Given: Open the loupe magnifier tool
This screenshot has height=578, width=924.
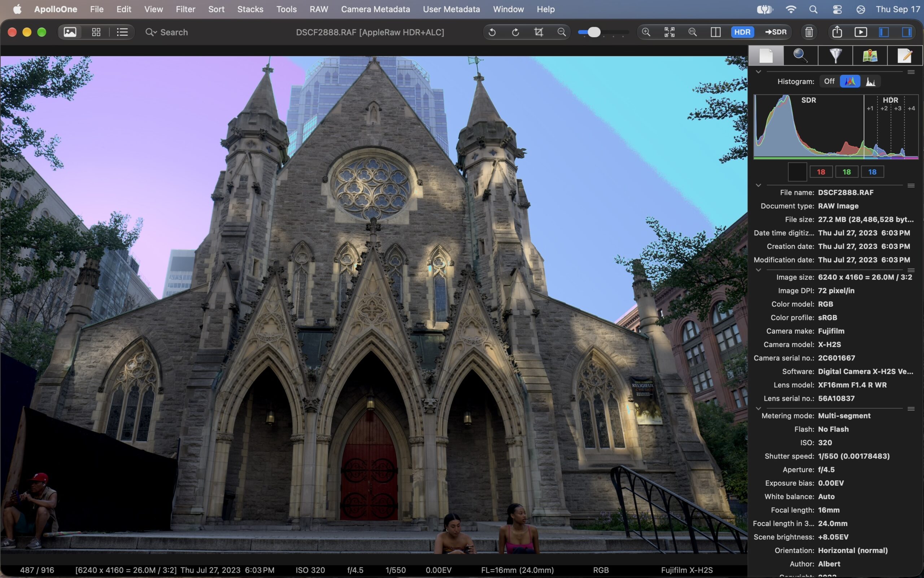Looking at the screenshot, I should (693, 32).
